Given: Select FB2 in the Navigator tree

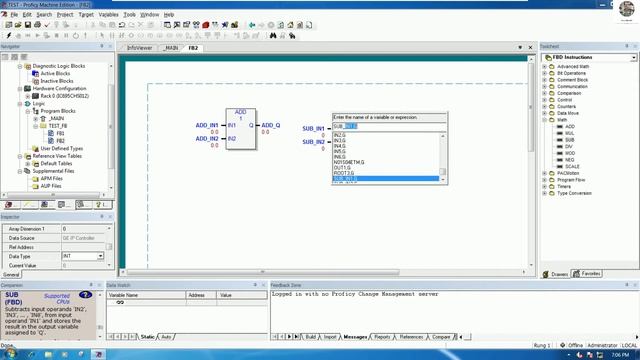Looking at the screenshot, I should (x=60, y=141).
